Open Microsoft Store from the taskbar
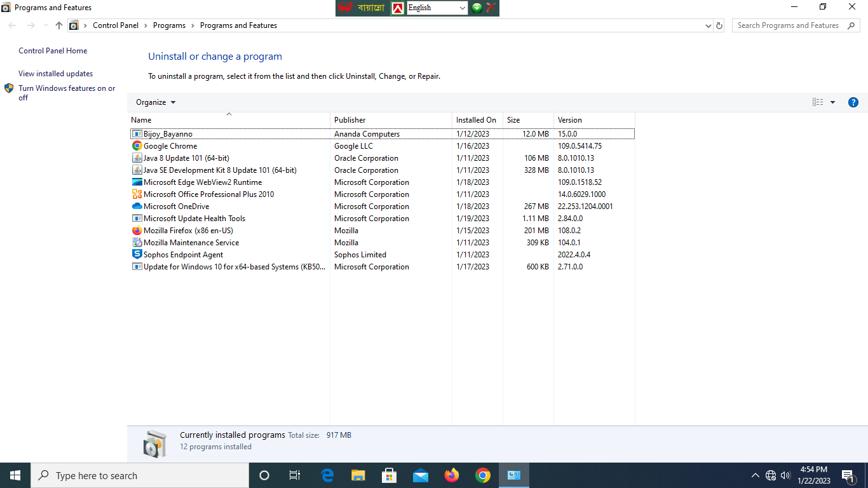The height and width of the screenshot is (488, 868). click(x=390, y=475)
